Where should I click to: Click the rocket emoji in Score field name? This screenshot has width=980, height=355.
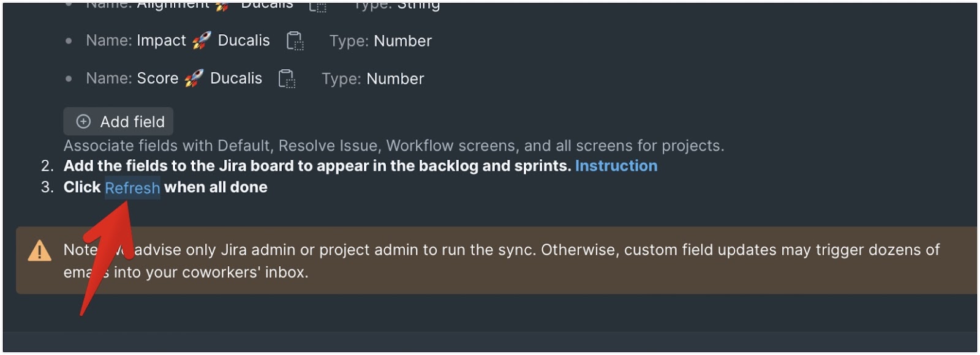[x=194, y=78]
